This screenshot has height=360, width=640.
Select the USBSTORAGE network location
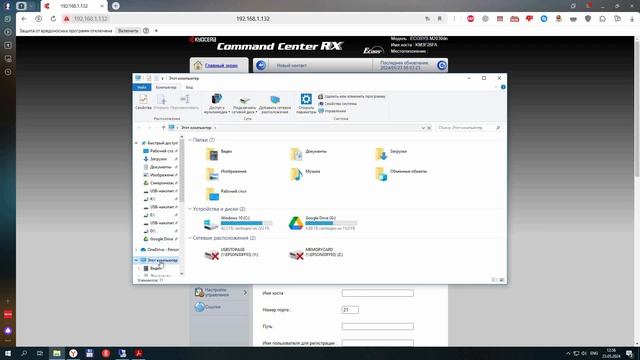click(231, 253)
